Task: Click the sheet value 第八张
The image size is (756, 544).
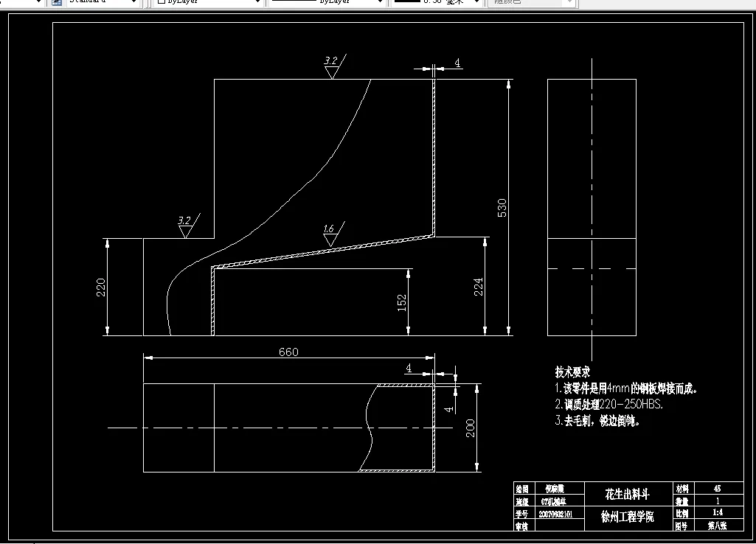Action: pos(718,526)
